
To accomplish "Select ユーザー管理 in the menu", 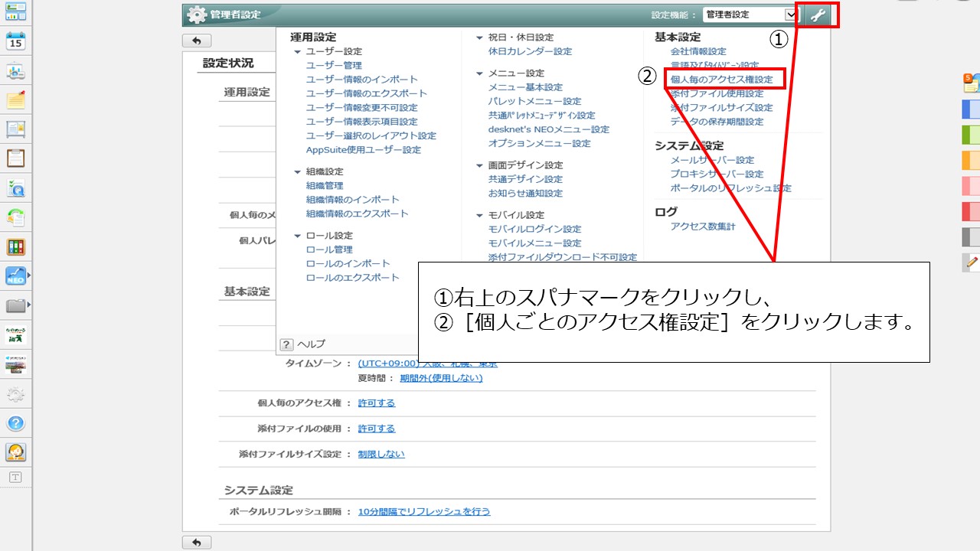I will click(334, 66).
